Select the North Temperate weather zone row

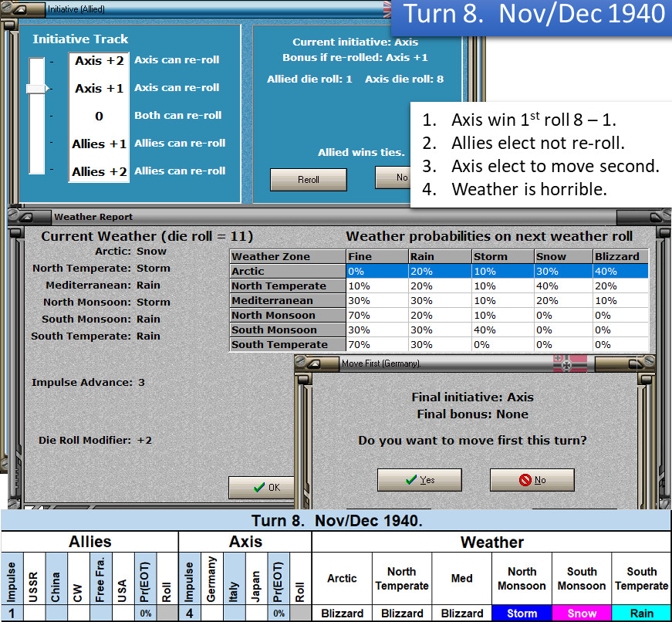coord(439,286)
